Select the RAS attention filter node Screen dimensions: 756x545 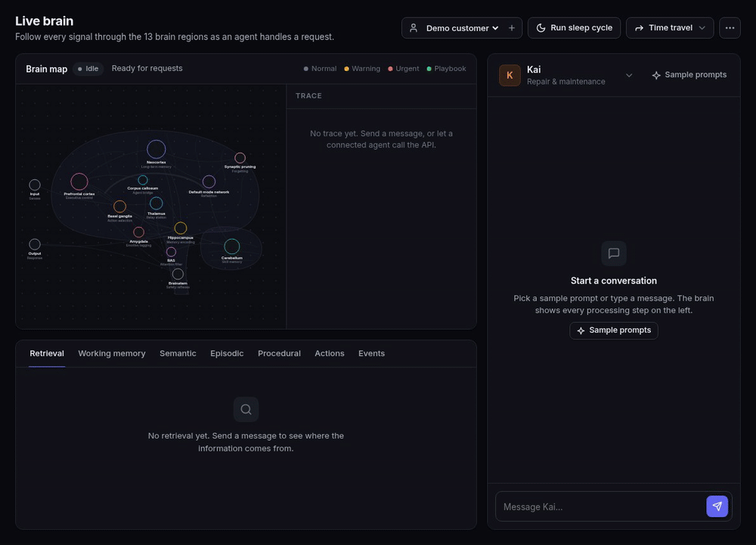click(171, 252)
